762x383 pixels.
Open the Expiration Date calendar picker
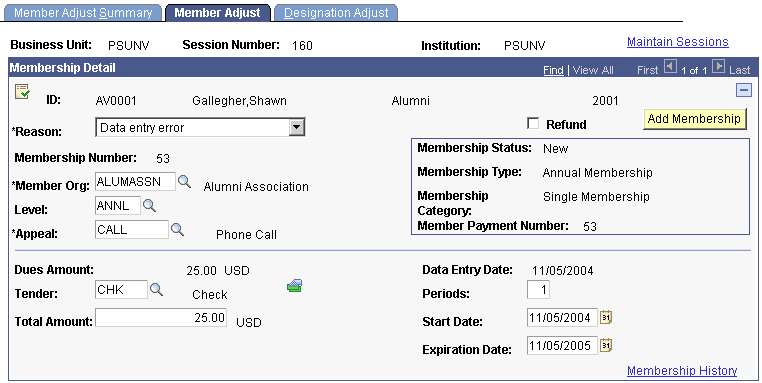point(606,345)
